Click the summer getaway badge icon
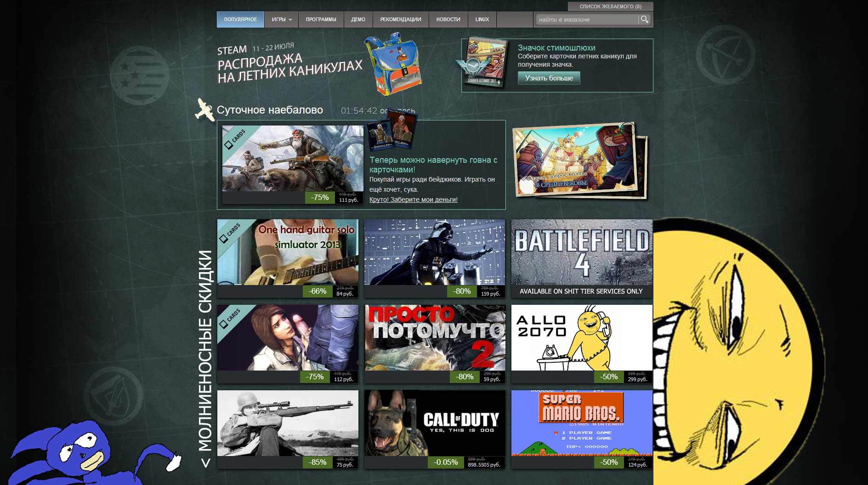 (482, 63)
